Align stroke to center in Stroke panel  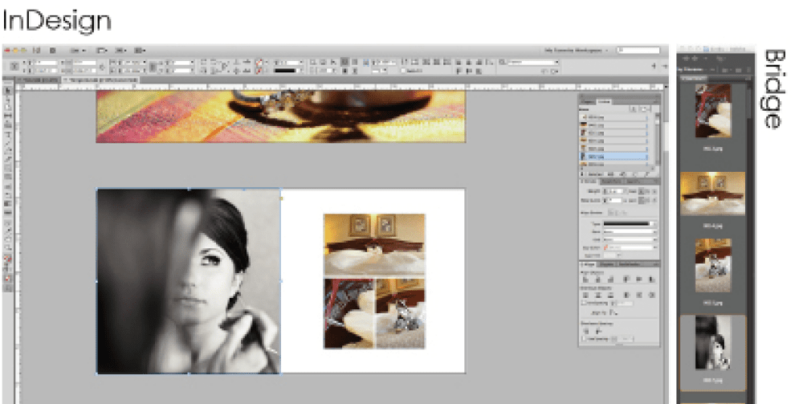click(x=611, y=212)
